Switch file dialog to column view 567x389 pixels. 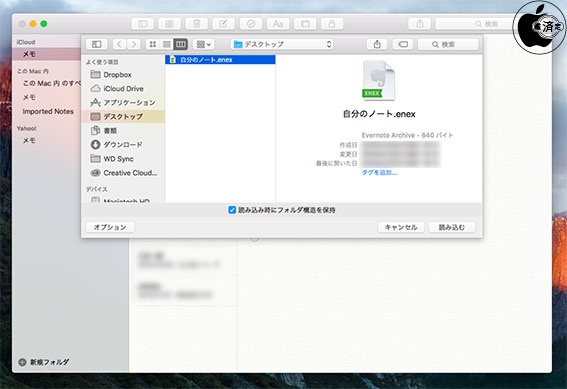(180, 44)
